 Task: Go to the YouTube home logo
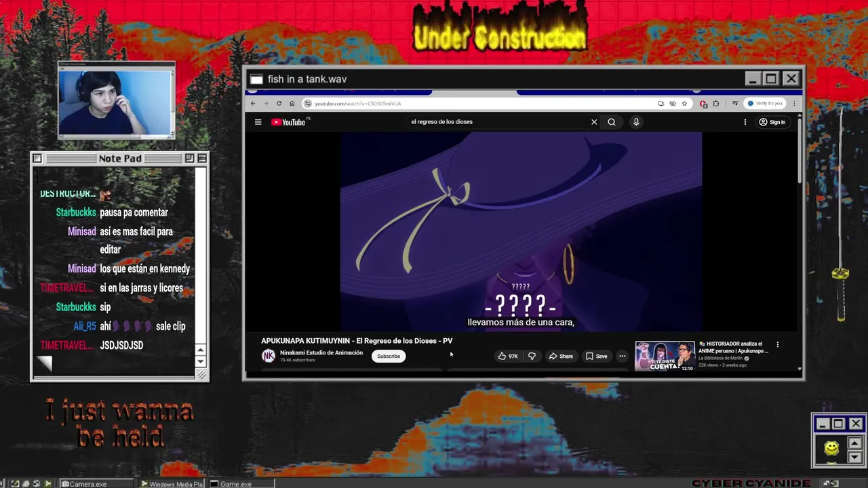(x=288, y=122)
